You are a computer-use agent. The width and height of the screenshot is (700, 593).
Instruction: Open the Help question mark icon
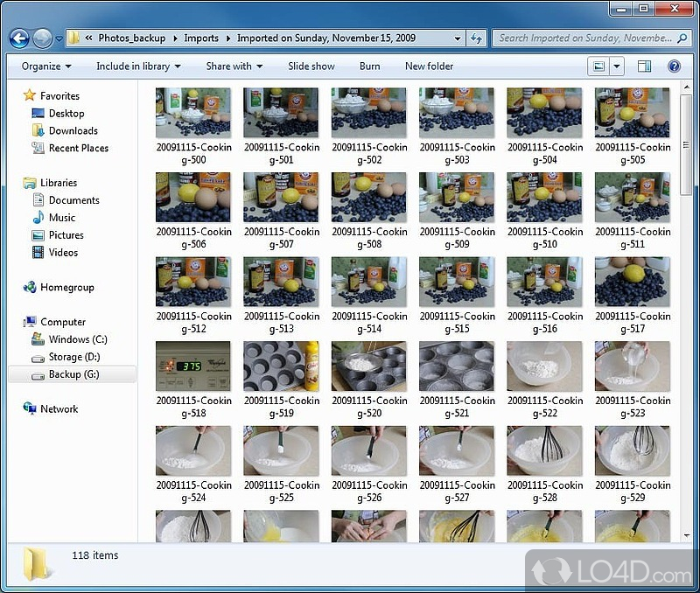point(674,66)
